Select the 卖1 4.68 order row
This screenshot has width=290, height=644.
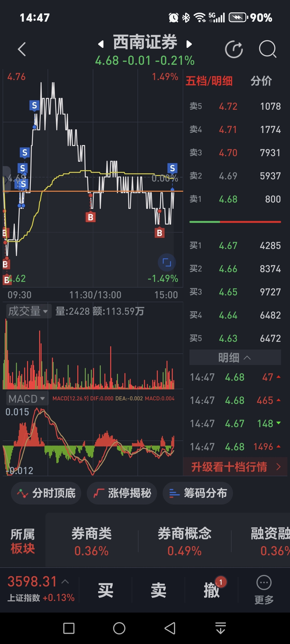[235, 199]
